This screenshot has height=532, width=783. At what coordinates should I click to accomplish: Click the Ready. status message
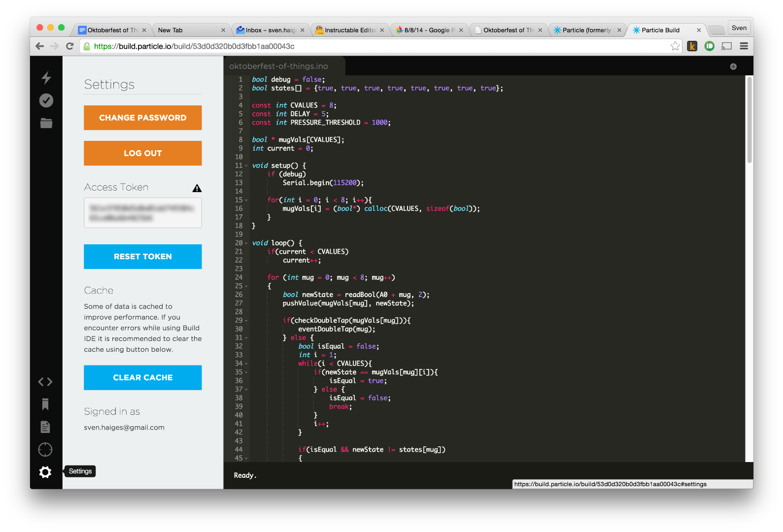[245, 475]
